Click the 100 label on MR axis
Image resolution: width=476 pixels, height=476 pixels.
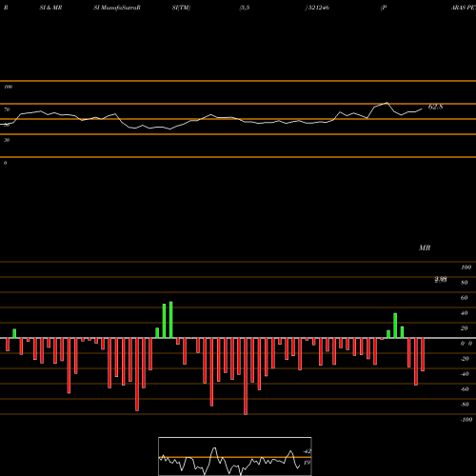[x=466, y=268]
